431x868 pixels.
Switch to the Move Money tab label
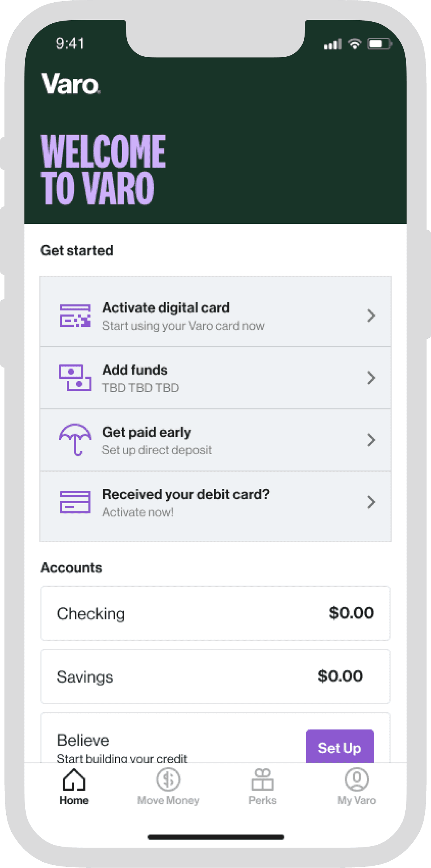tap(168, 800)
